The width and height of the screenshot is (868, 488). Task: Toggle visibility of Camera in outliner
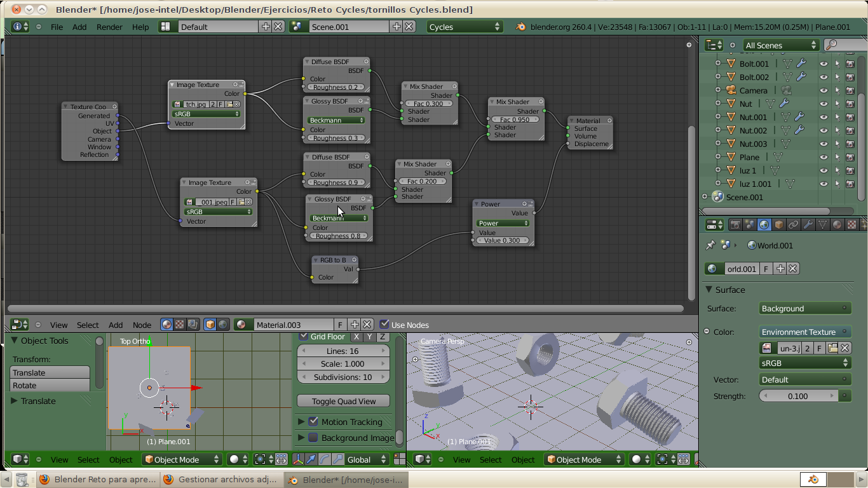click(824, 90)
